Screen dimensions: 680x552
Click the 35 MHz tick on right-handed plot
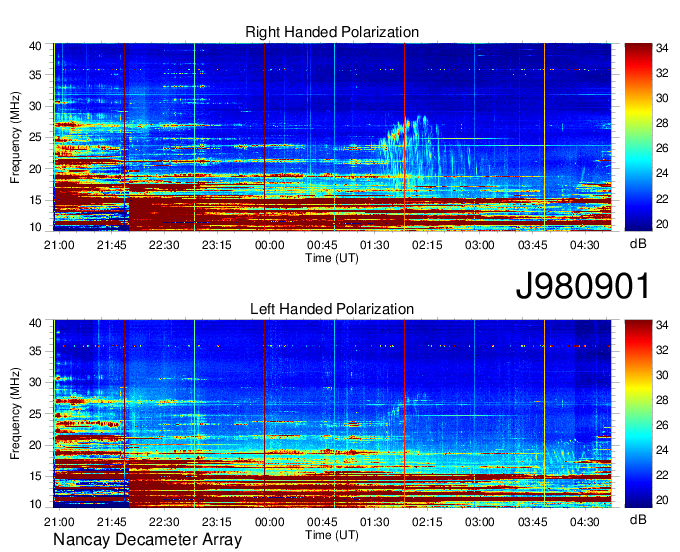tap(35, 75)
